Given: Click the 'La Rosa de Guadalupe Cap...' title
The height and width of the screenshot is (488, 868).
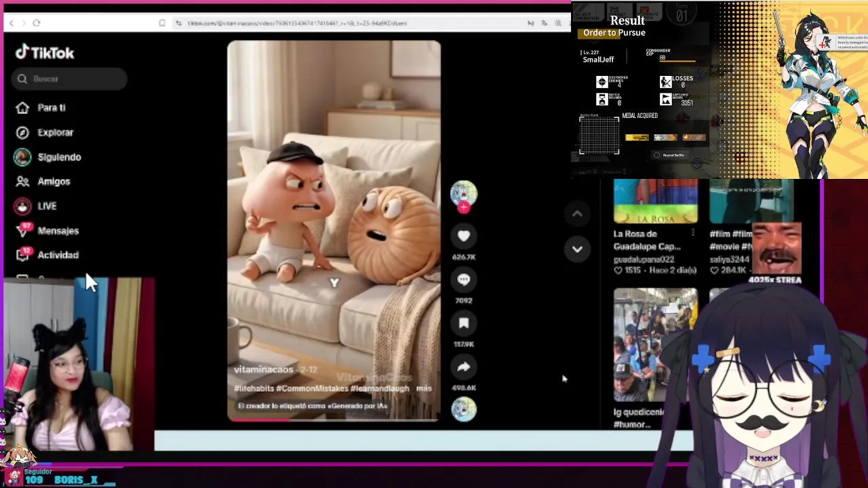Looking at the screenshot, I should 646,240.
